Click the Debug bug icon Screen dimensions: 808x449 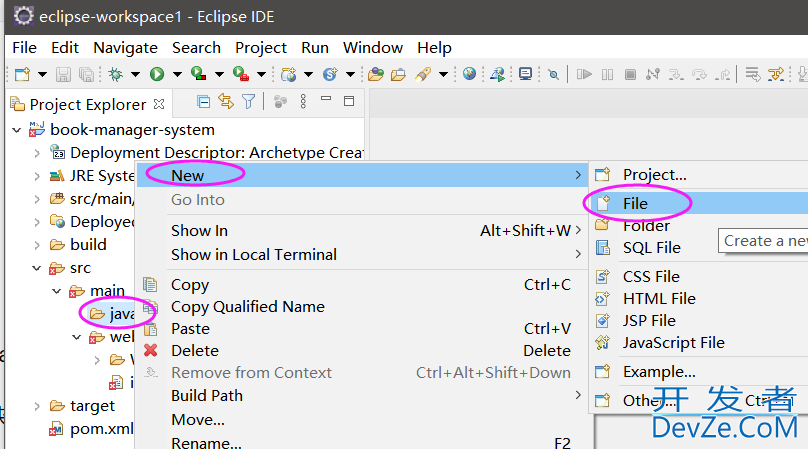115,75
